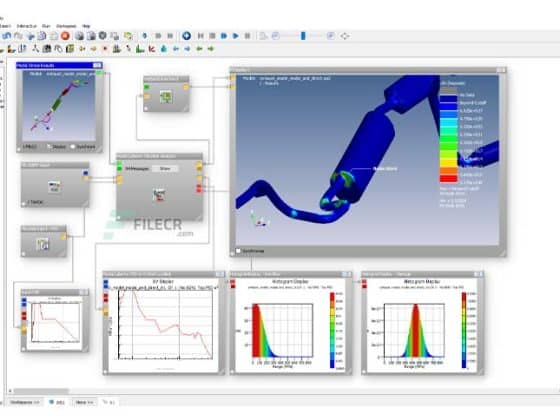
Task: Click the green left arrow icon
Action: pos(199,49)
